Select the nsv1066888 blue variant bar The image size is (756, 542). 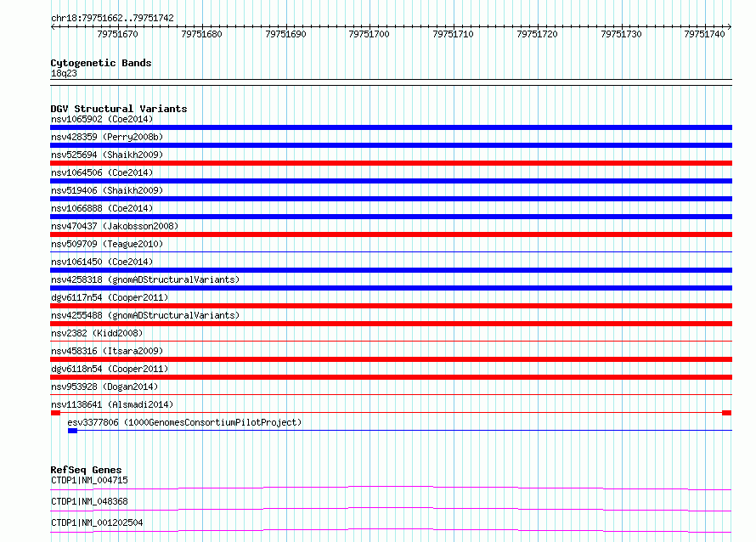pos(391,217)
